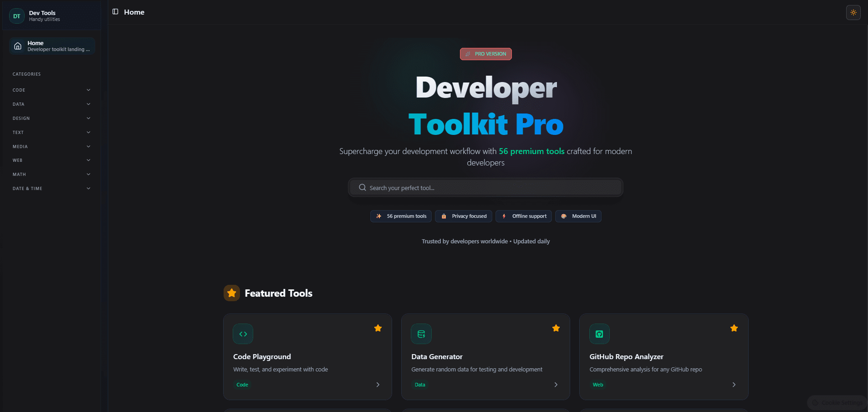
Task: Toggle the sidebar with the panel icon
Action: (114, 12)
